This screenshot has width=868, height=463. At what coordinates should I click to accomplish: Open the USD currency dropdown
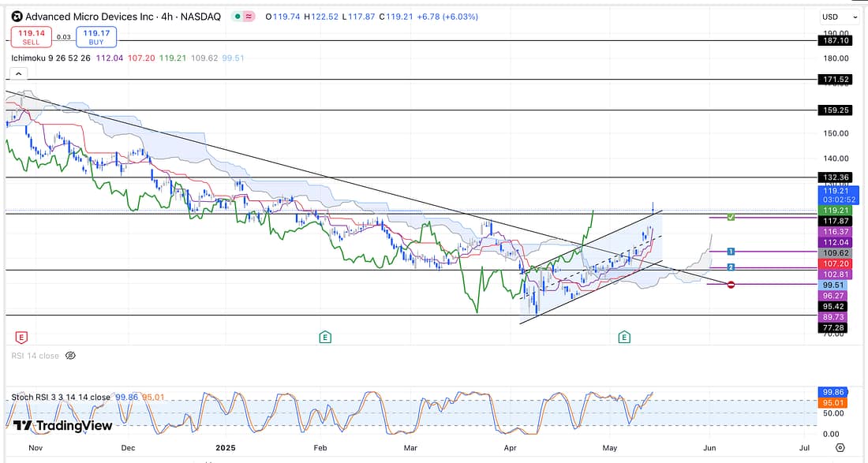coord(840,17)
